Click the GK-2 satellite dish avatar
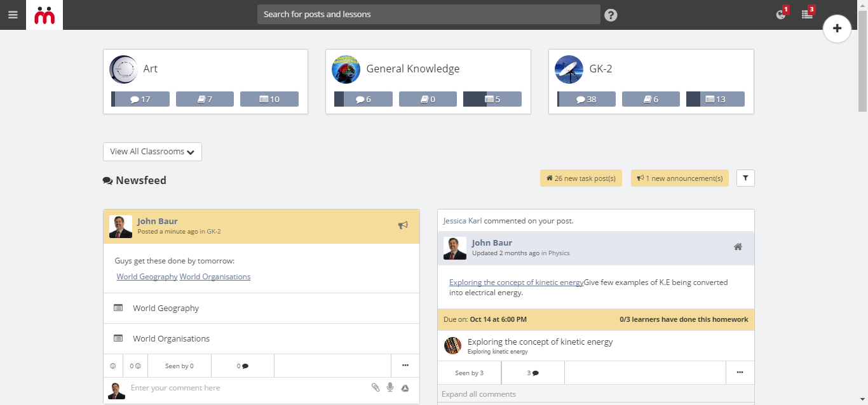This screenshot has height=405, width=868. (569, 69)
